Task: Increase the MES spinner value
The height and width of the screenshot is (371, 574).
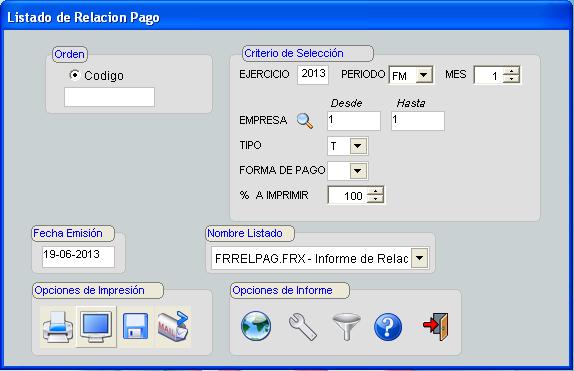Action: pyautogui.click(x=511, y=71)
